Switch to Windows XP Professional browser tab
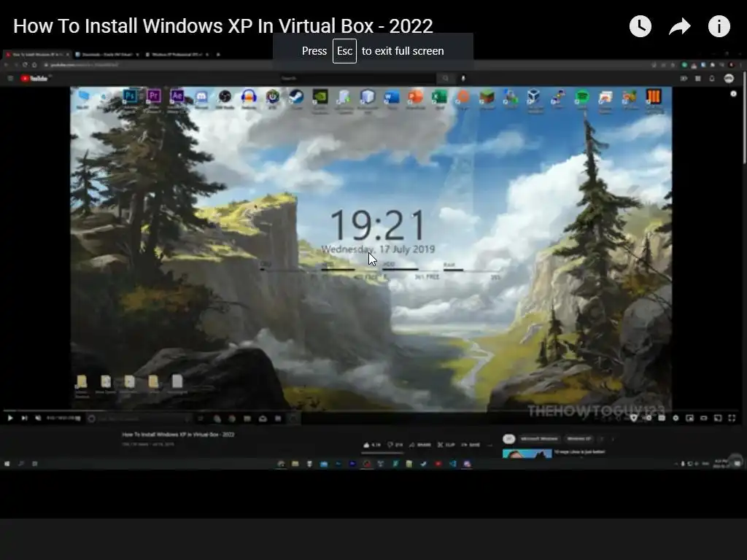This screenshot has height=560, width=747. (x=177, y=54)
